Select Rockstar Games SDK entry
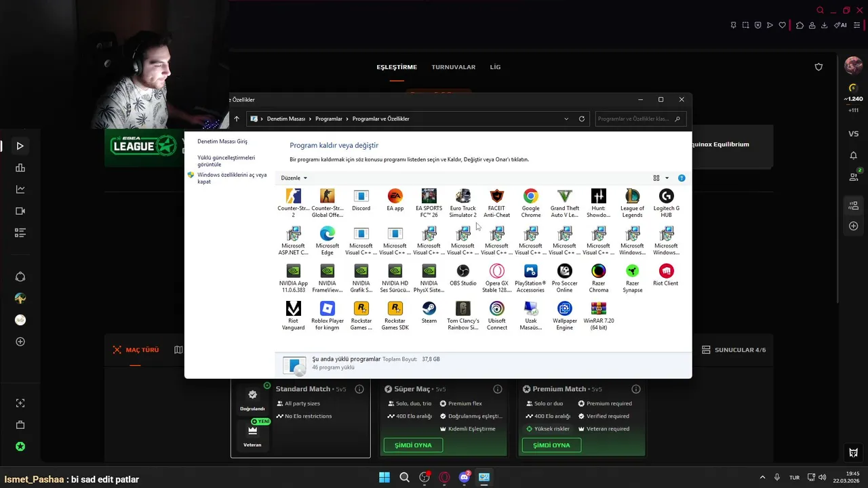The height and width of the screenshot is (488, 868). tap(395, 316)
